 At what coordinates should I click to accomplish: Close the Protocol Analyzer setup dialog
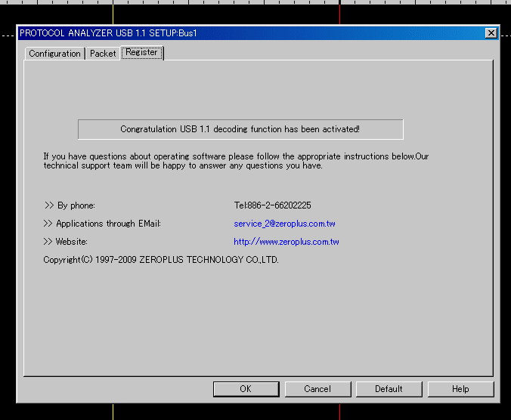pos(491,33)
